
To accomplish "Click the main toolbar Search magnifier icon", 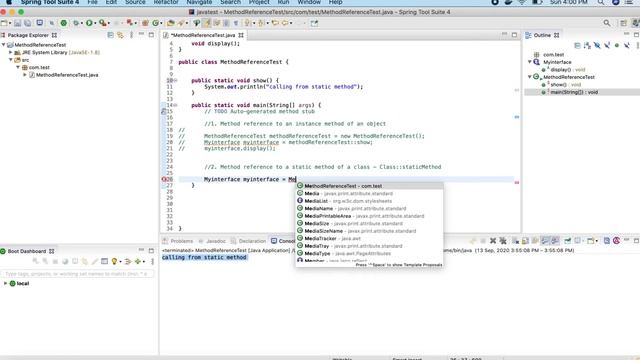I will [x=607, y=23].
